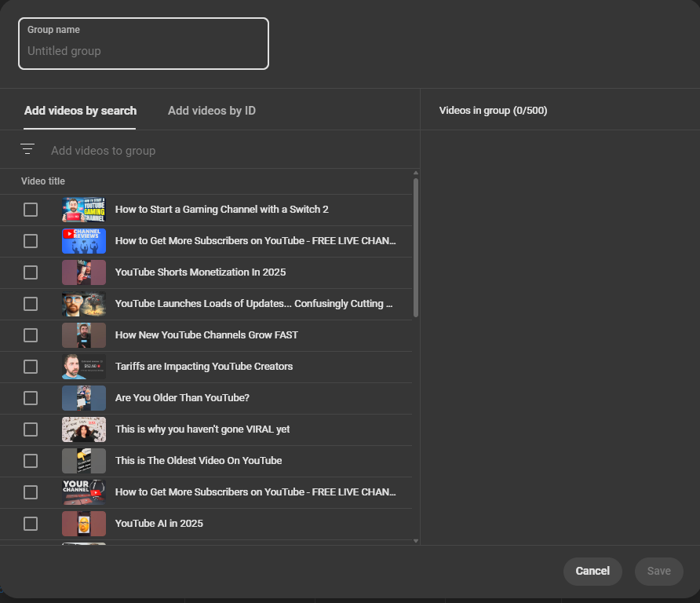Click the Cancel button

(592, 571)
